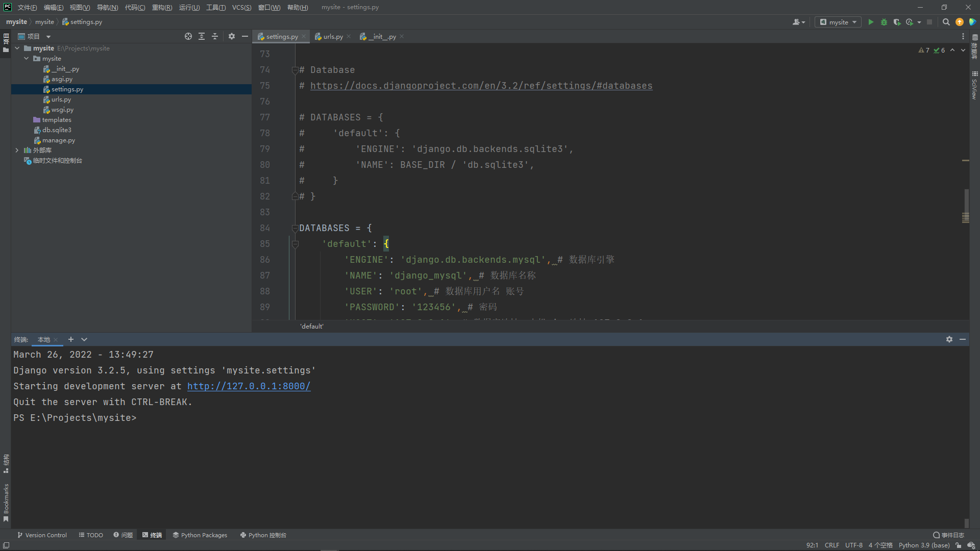The height and width of the screenshot is (551, 980).
Task: Collapse the inner mysite package folder
Action: pos(27,59)
